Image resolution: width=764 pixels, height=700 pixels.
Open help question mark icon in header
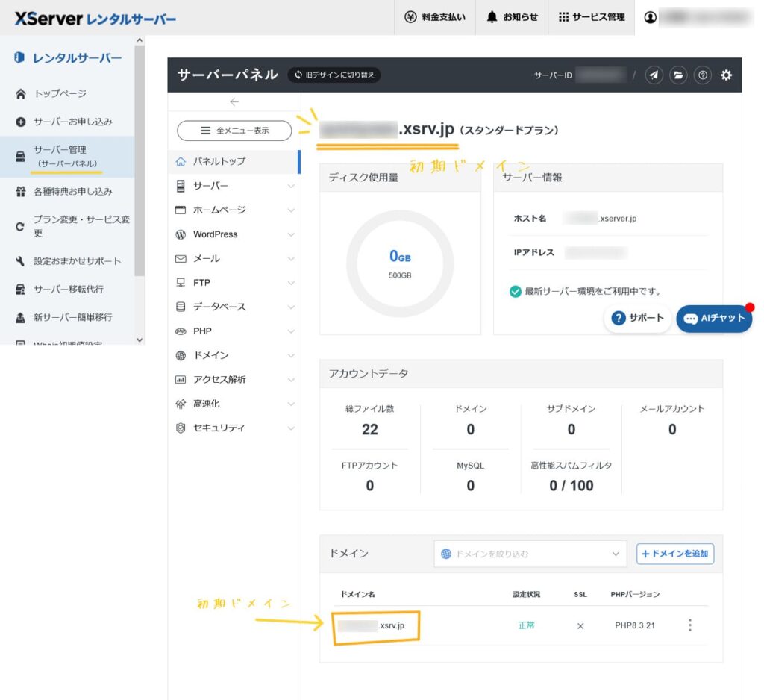pos(703,75)
